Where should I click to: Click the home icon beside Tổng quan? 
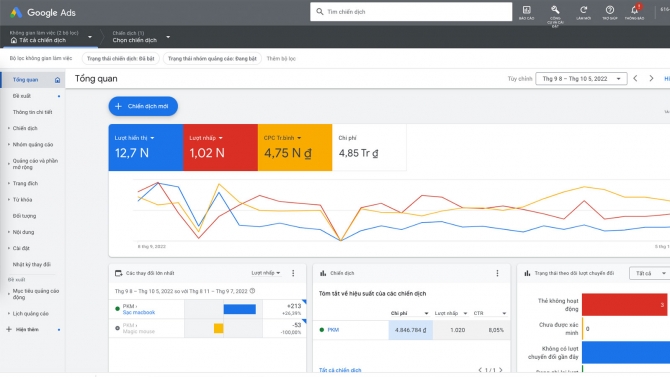pyautogui.click(x=57, y=80)
